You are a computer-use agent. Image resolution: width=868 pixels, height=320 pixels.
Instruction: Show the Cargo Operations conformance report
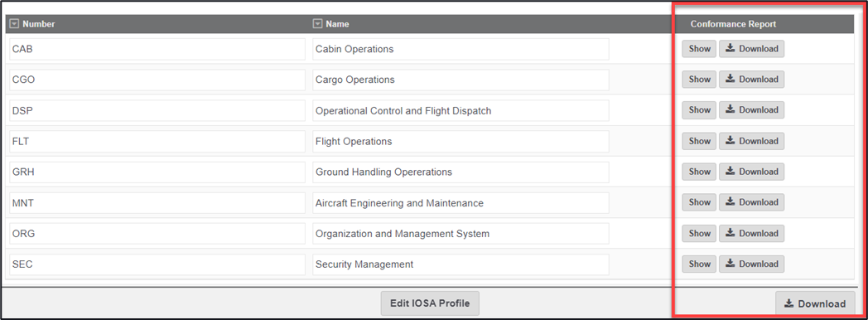coord(699,79)
